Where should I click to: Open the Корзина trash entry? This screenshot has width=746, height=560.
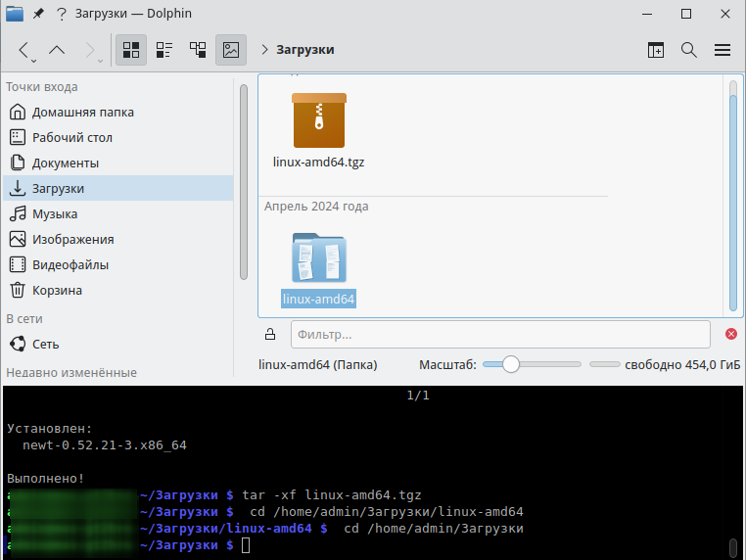coord(57,291)
